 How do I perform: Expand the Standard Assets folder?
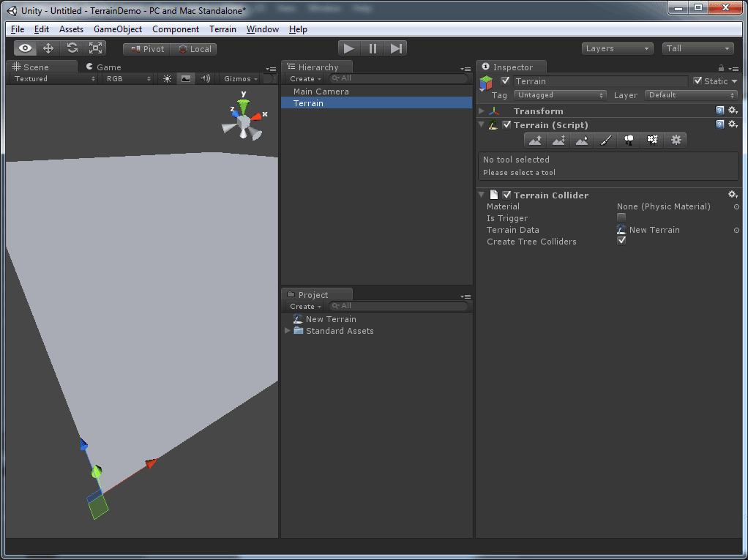[287, 331]
